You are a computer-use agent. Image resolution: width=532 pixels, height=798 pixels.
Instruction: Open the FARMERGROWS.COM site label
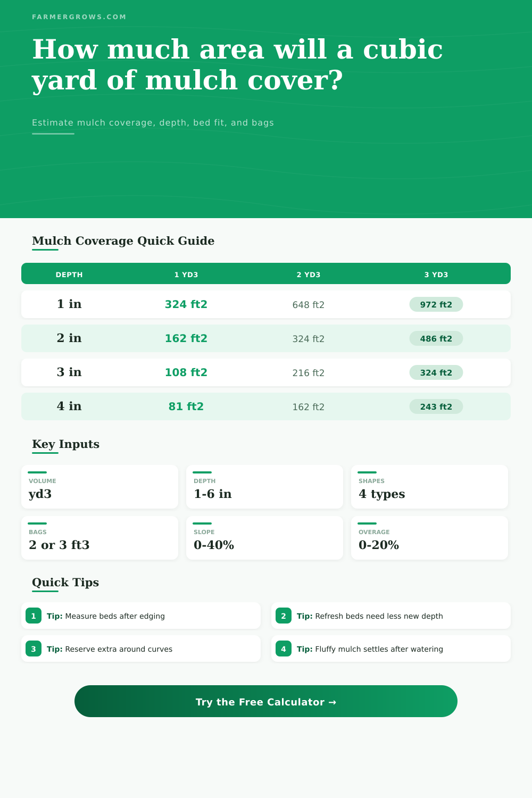(79, 17)
